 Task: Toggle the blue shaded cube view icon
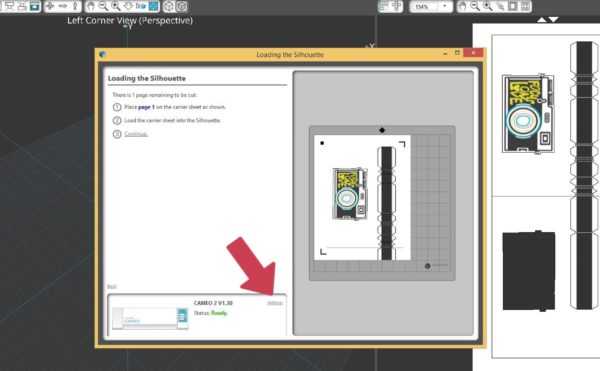(153, 6)
